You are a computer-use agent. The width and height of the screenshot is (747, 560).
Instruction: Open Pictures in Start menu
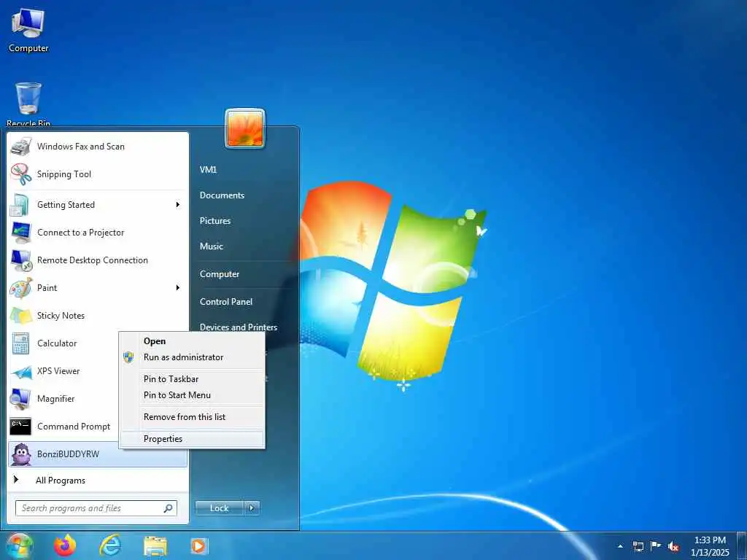(215, 221)
